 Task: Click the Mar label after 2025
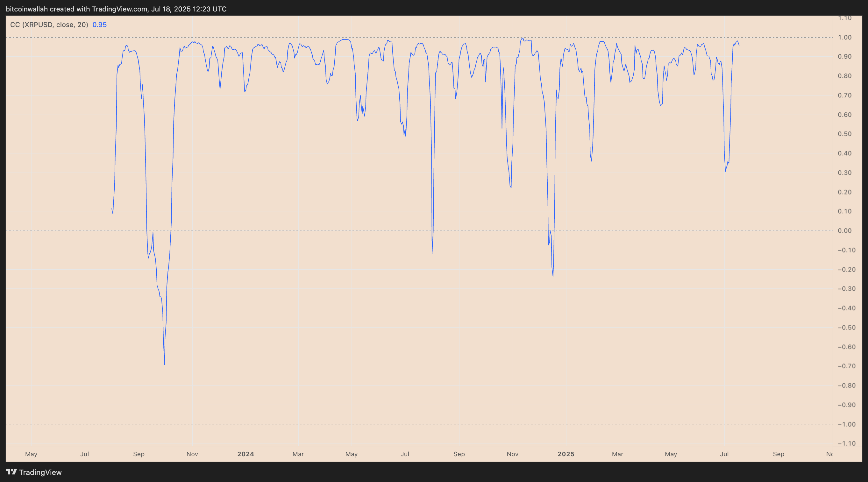click(x=618, y=454)
